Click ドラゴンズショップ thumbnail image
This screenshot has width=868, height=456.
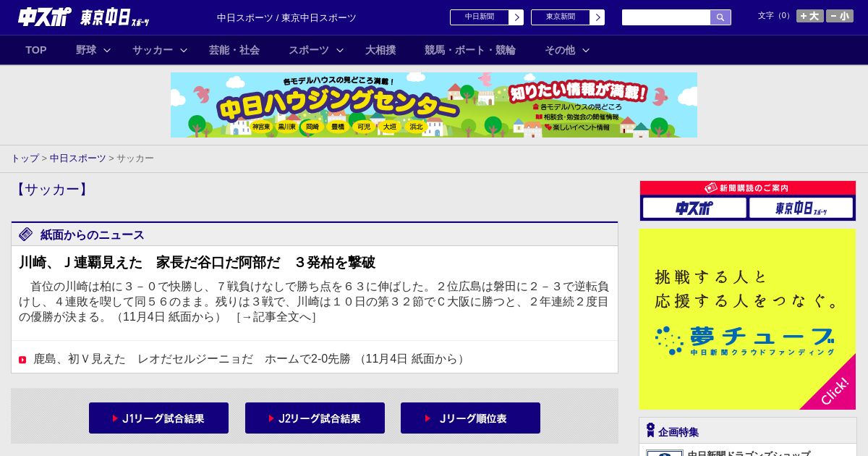click(x=664, y=453)
